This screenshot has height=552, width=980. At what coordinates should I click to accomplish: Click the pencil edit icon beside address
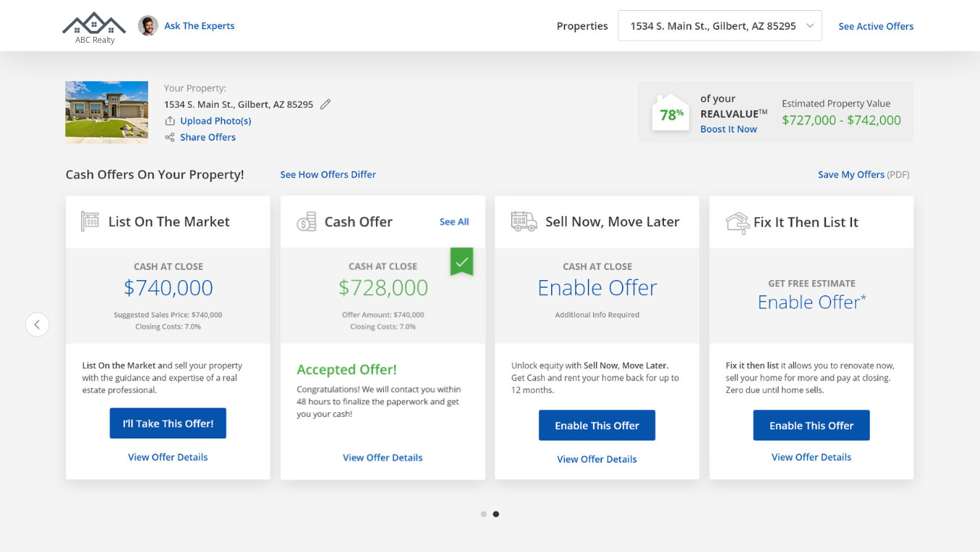[325, 104]
